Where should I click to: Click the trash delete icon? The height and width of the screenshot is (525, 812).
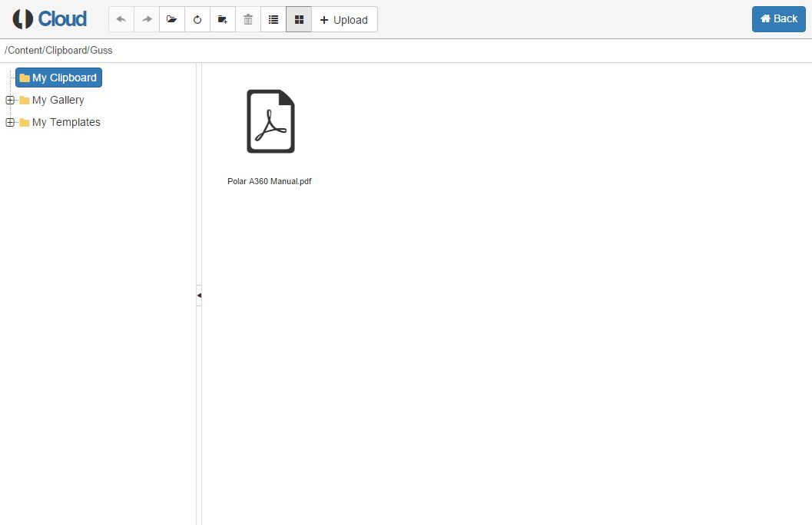click(248, 20)
